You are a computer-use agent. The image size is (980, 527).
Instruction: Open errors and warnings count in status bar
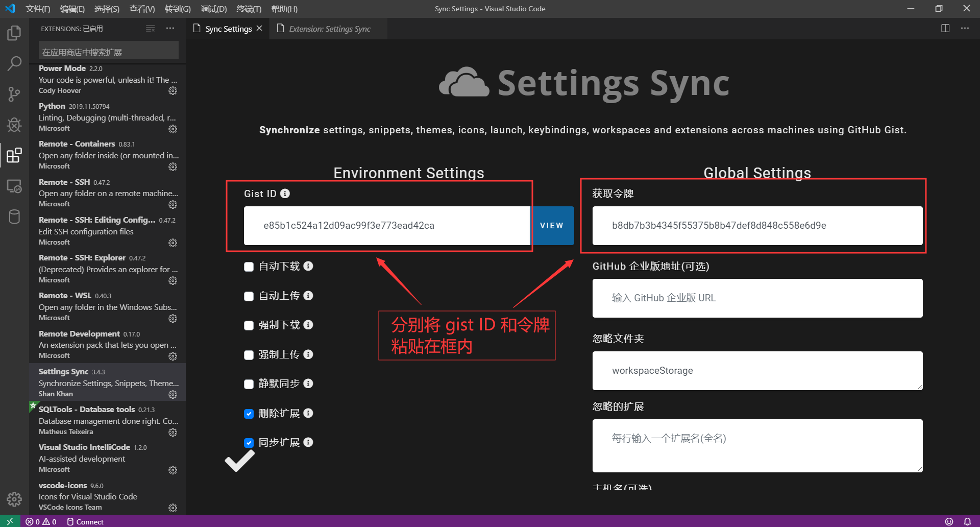tap(41, 521)
